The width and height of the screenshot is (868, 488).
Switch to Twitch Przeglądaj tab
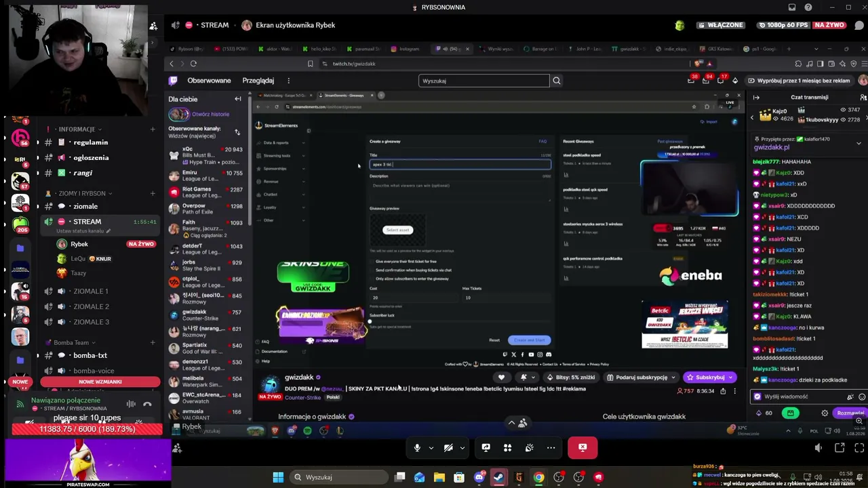point(258,81)
